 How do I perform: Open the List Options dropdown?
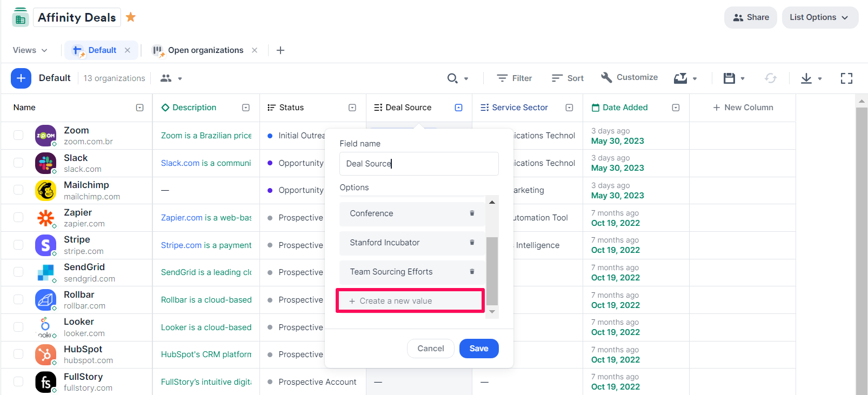(x=819, y=17)
